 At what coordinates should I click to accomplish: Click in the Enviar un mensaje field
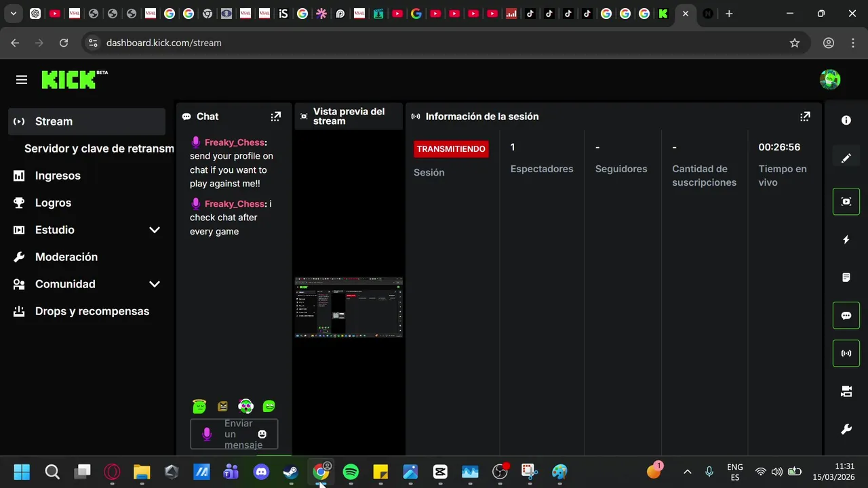[234, 434]
